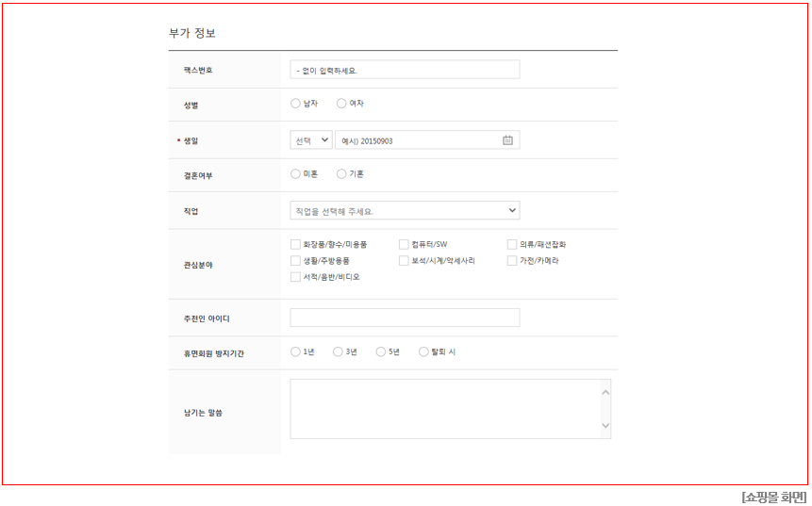Select 1년 for 휴면회원 방지기간
Screen dimensions: 812x506
pyautogui.click(x=295, y=351)
